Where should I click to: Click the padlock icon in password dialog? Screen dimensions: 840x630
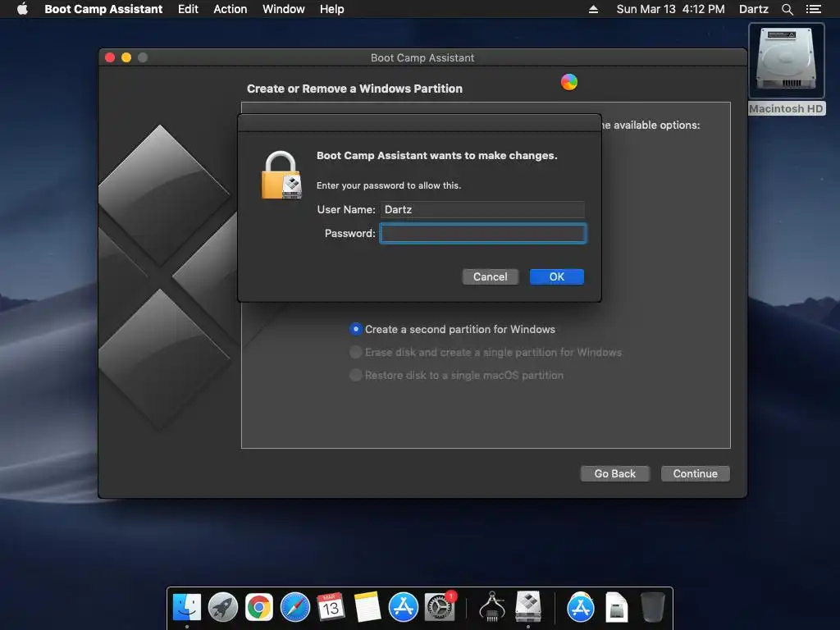pos(281,176)
